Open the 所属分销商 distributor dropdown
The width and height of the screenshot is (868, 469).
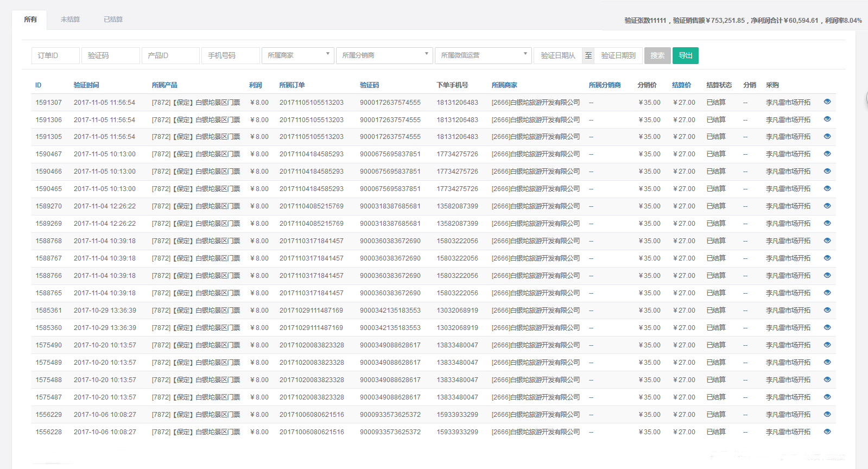click(384, 55)
